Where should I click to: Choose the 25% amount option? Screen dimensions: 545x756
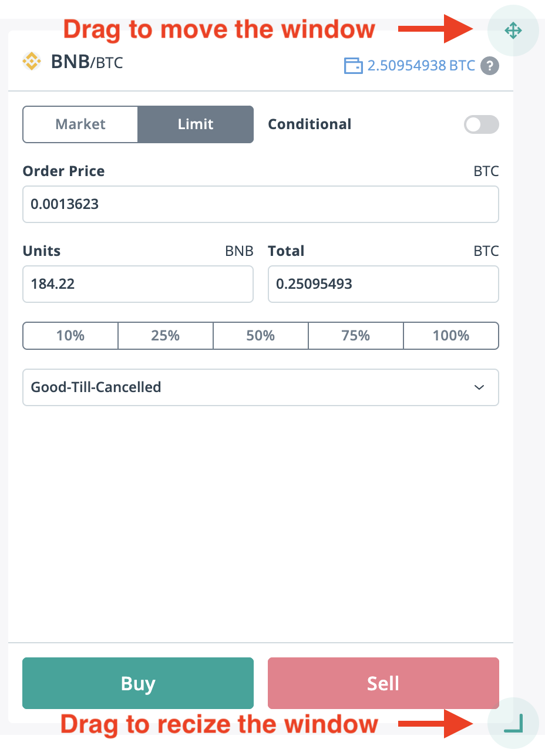(166, 336)
